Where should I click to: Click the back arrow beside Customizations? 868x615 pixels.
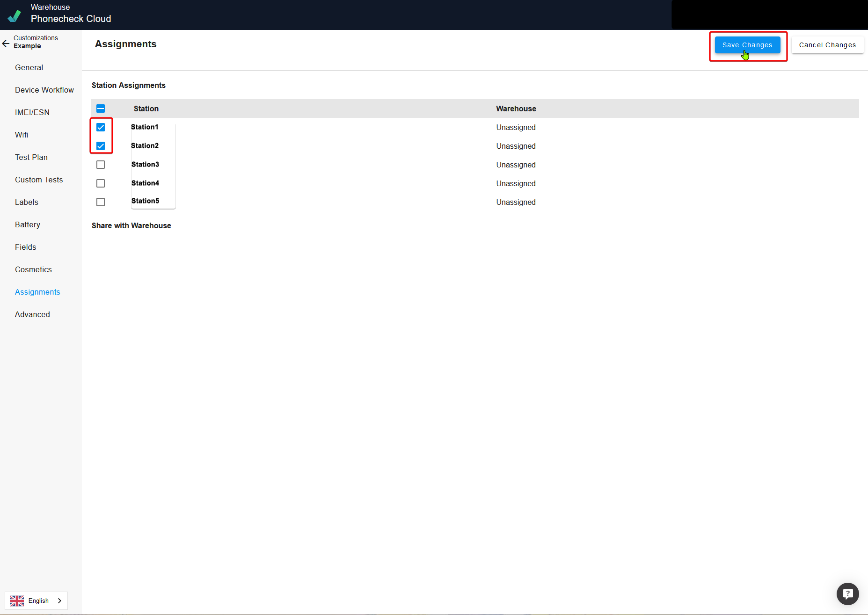(6, 43)
